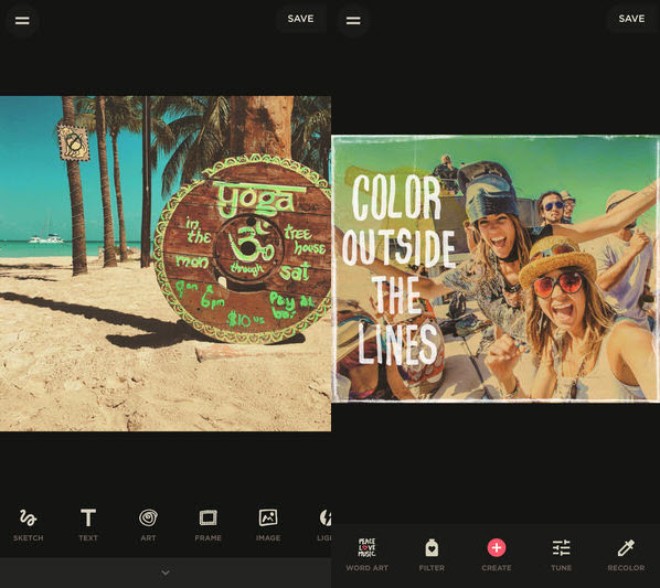Open the Tune adjustment sliders
660x588 pixels.
[561, 553]
